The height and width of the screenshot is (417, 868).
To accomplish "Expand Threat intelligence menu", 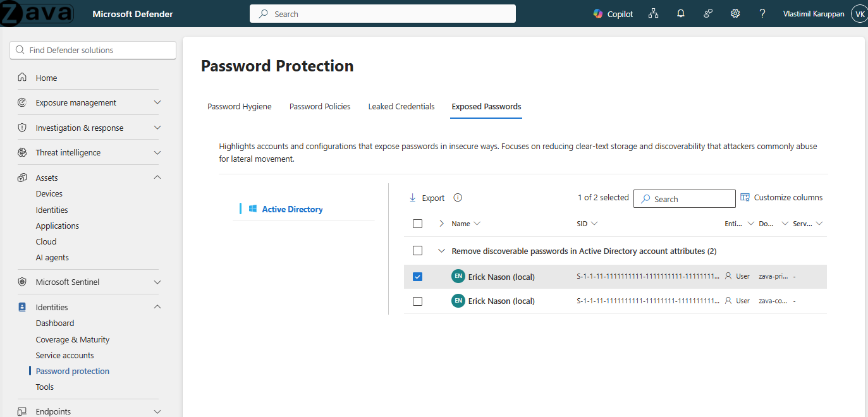I will [157, 152].
